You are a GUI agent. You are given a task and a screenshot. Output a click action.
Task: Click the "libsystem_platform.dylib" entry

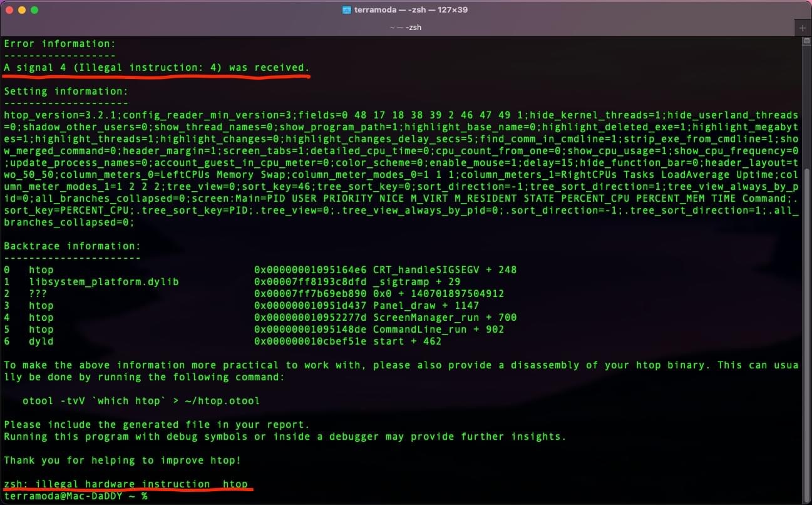(104, 282)
